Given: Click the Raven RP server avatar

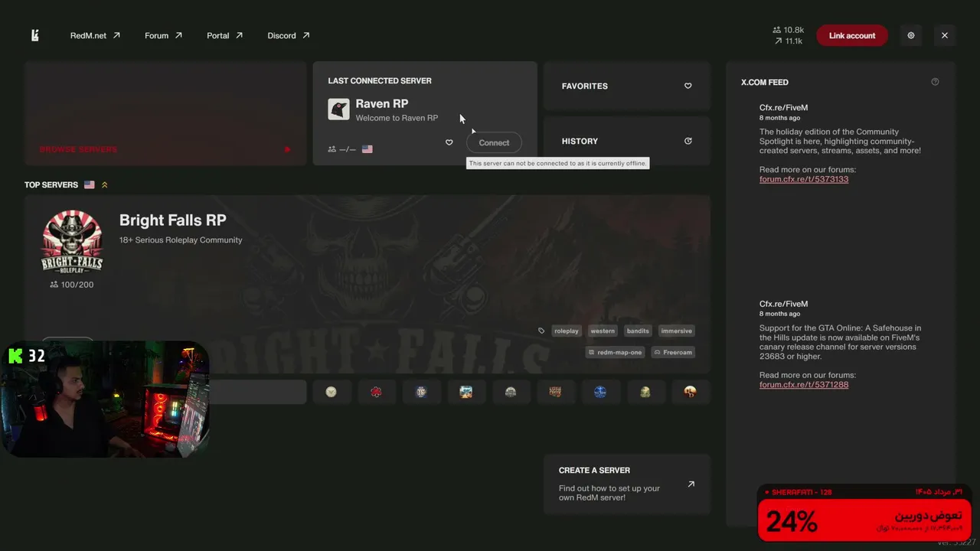Looking at the screenshot, I should [x=338, y=109].
